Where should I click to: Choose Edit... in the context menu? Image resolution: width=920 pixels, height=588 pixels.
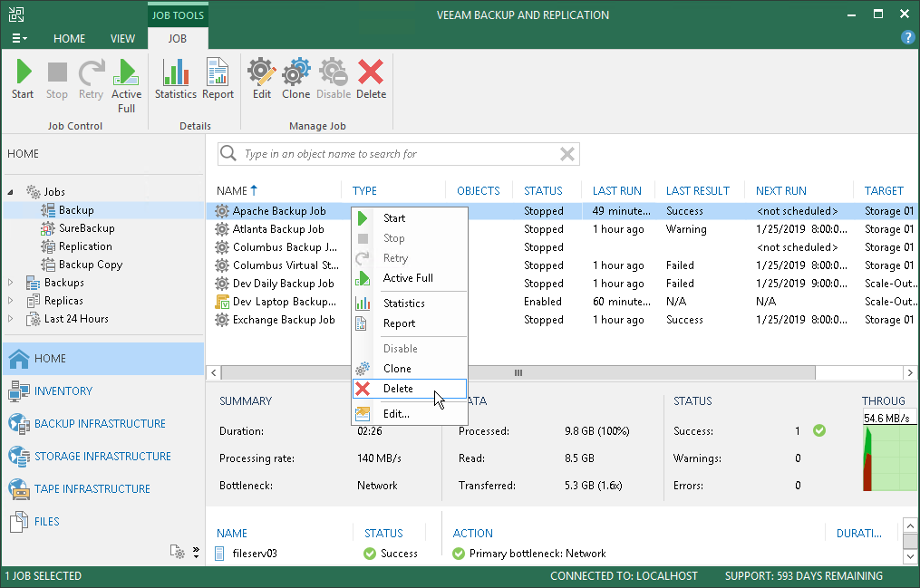tap(410, 414)
